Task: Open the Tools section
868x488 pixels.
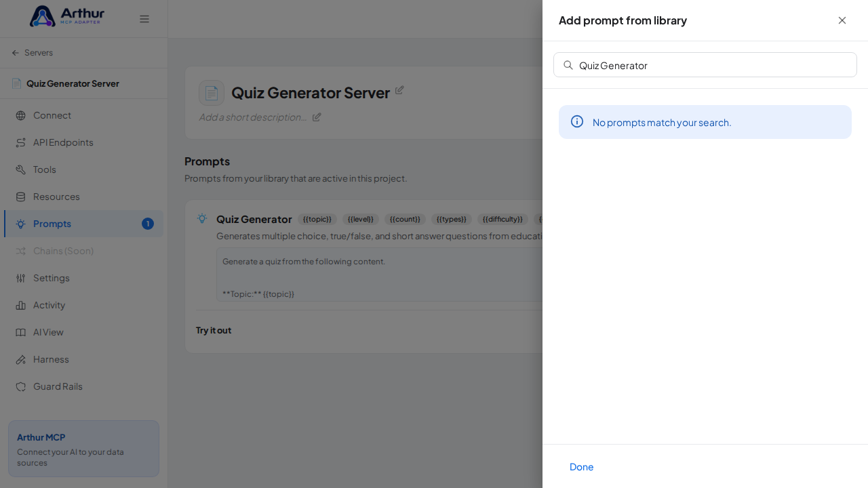Action: [83, 169]
